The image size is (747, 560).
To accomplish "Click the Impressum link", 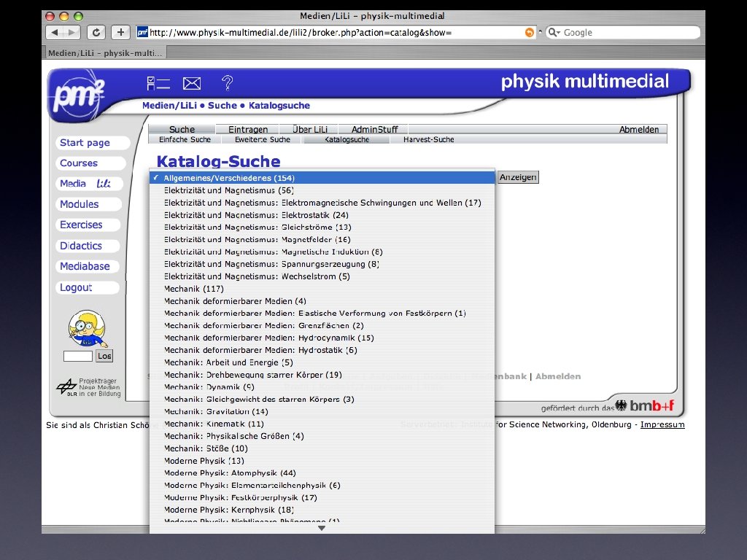I will [662, 424].
